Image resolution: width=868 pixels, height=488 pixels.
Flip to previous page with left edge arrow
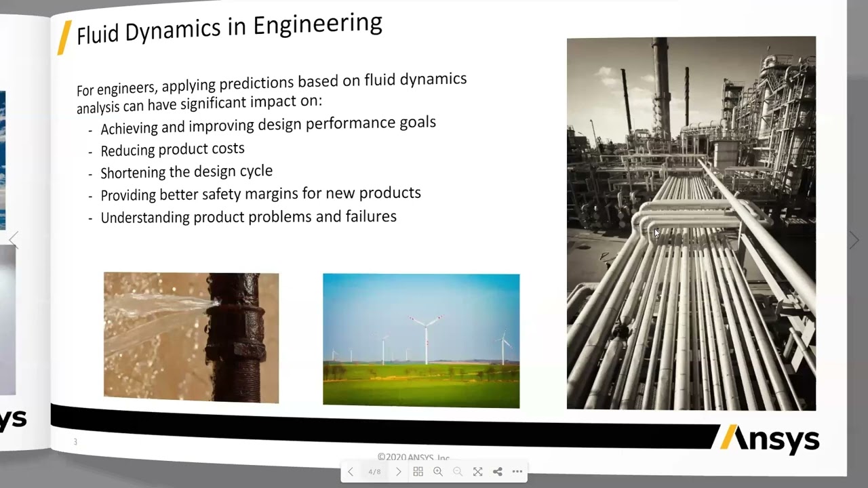coord(14,239)
